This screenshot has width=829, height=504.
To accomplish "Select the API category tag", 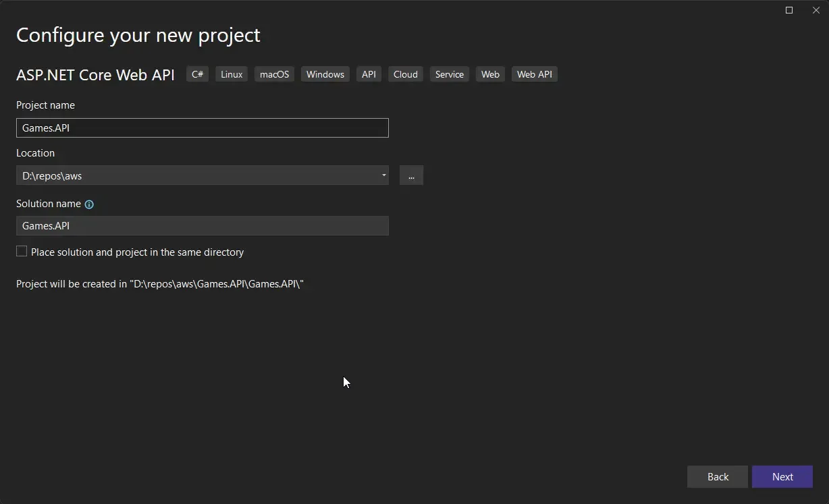I will click(x=369, y=74).
